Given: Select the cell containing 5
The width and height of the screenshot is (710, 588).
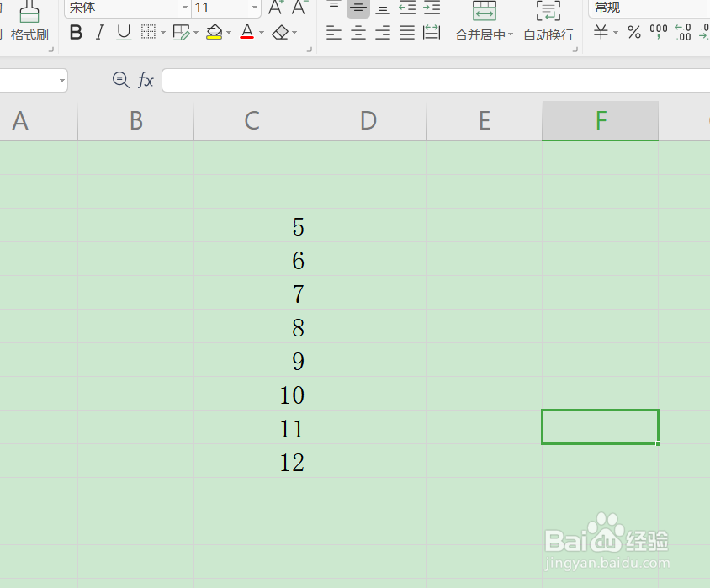Looking at the screenshot, I should coord(252,225).
